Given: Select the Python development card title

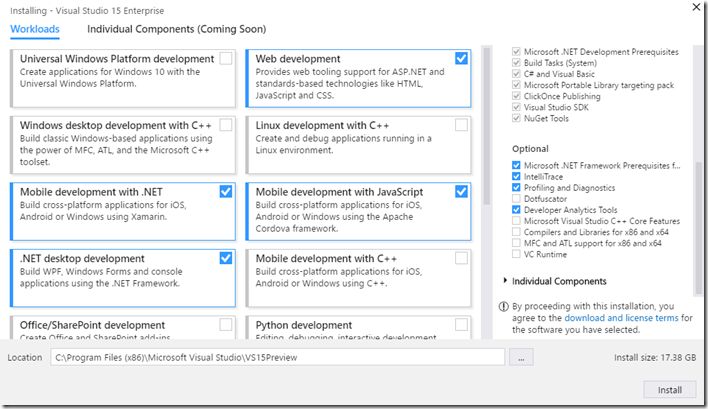Looking at the screenshot, I should click(303, 325).
